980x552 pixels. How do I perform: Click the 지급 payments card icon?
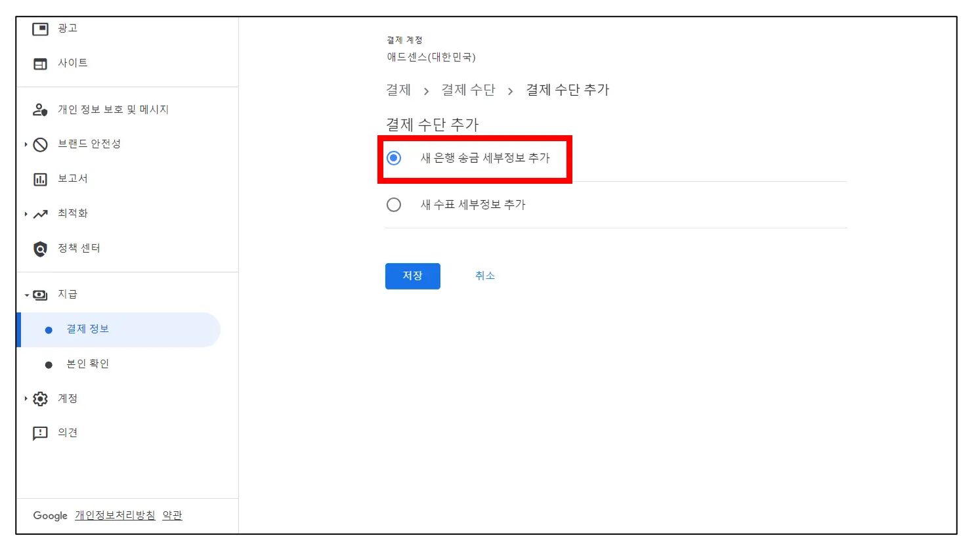(40, 294)
